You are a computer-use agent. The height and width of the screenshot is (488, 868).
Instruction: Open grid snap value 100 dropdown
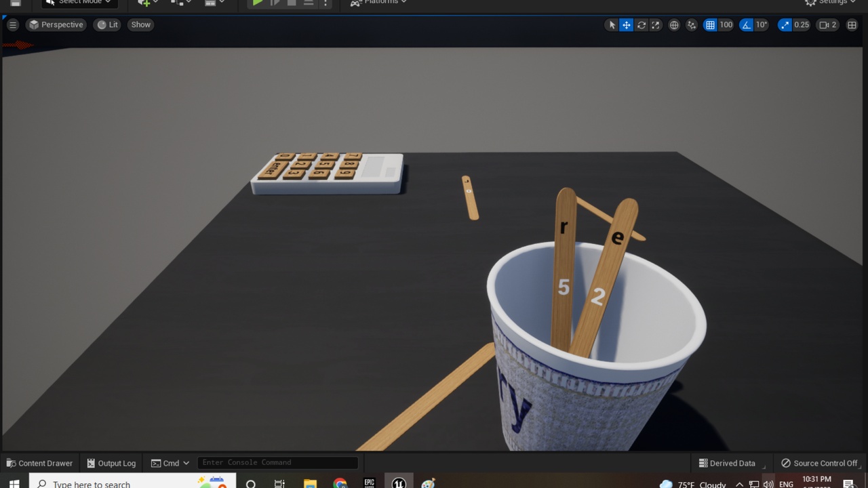(x=726, y=25)
